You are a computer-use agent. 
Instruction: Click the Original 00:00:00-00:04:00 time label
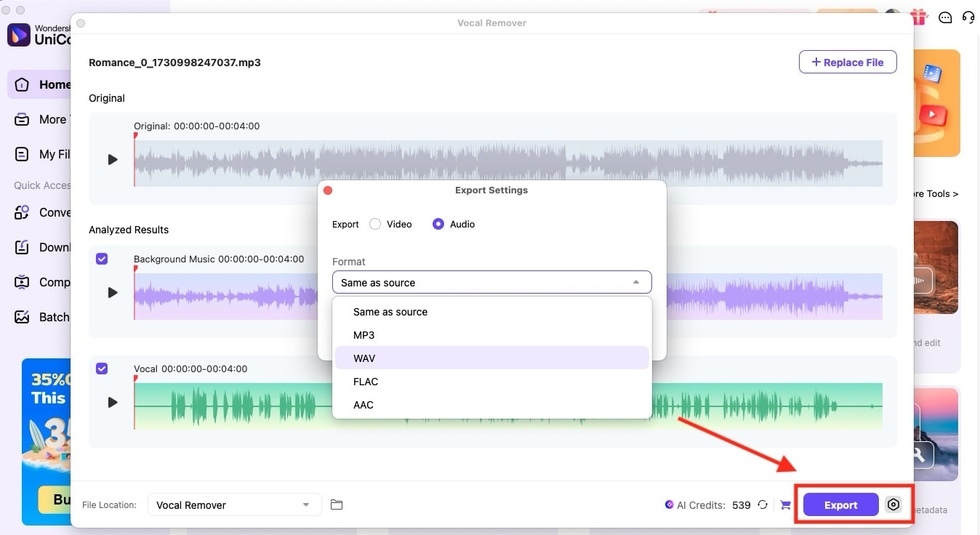click(196, 126)
